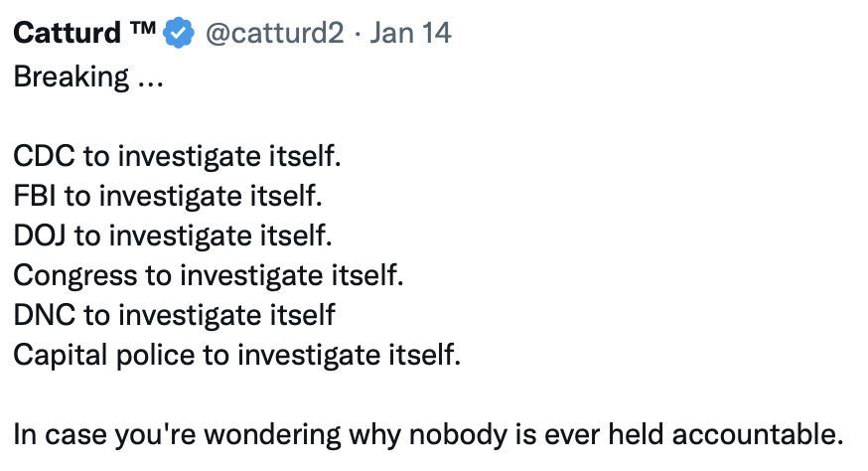Click the word 'CDC' in the tweet

39,157
